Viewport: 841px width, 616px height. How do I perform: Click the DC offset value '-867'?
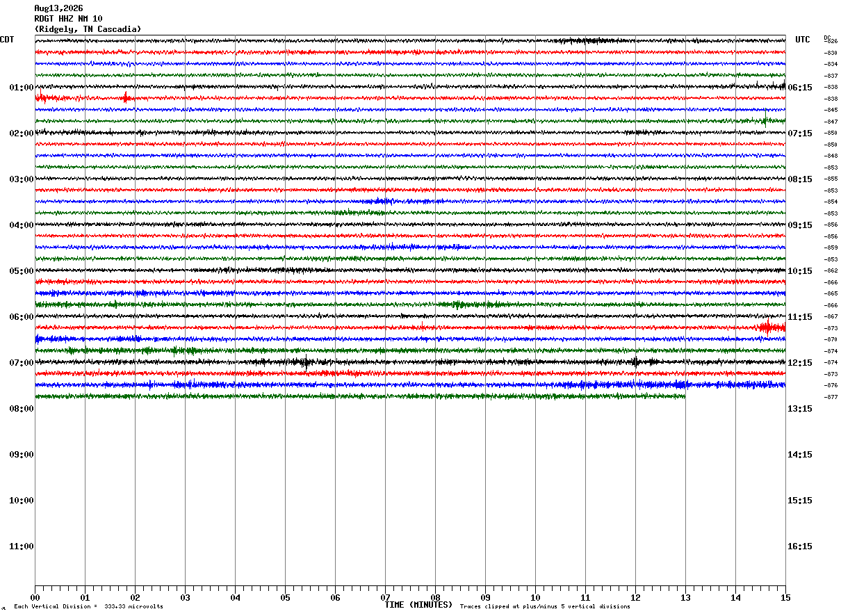click(x=831, y=316)
